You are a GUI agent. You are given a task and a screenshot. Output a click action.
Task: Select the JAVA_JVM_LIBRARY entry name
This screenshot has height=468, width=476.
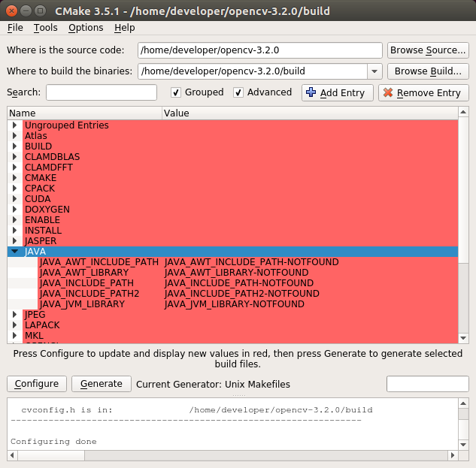pyautogui.click(x=82, y=304)
